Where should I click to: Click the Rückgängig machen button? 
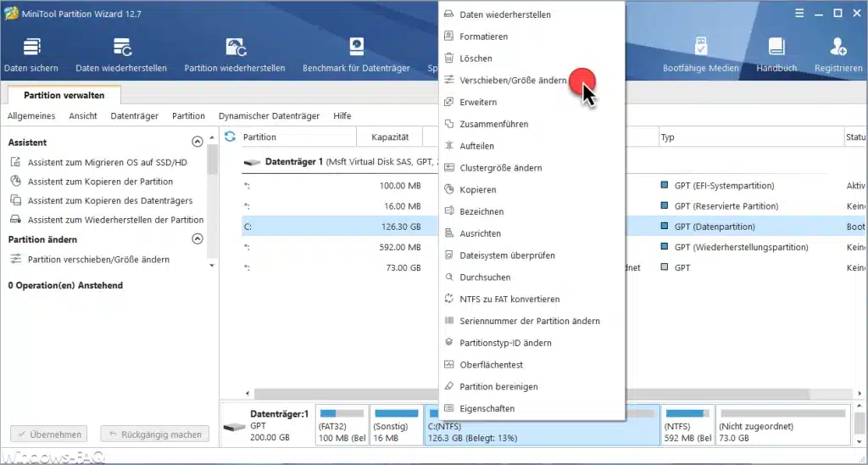[154, 434]
